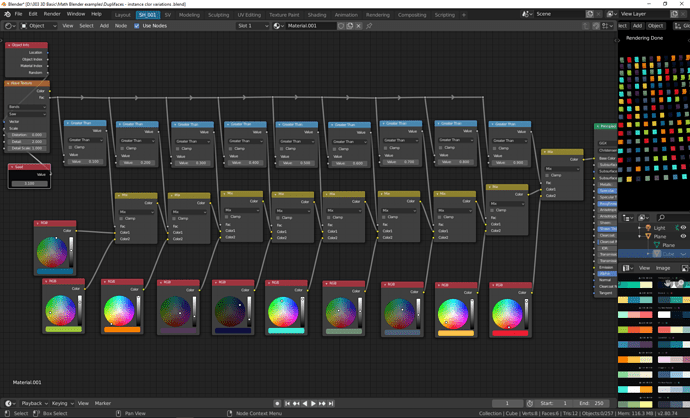Toggle Clamp on first Greater Than node

point(70,147)
